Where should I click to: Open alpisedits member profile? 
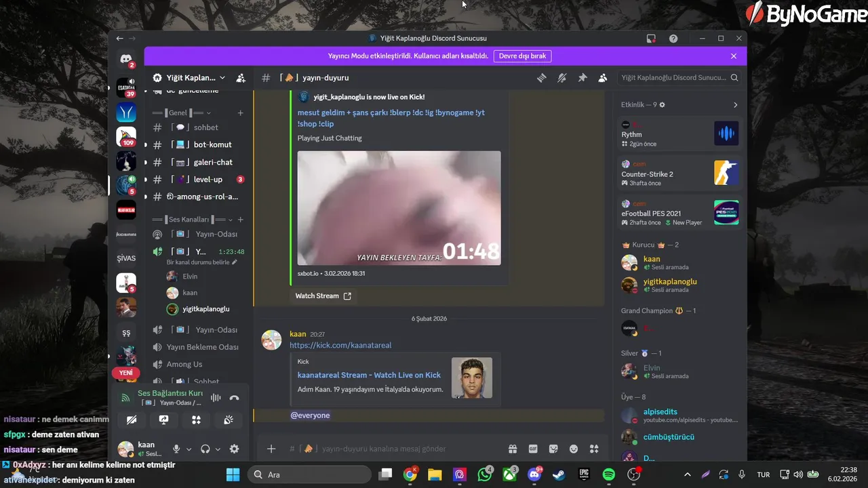pos(680,415)
